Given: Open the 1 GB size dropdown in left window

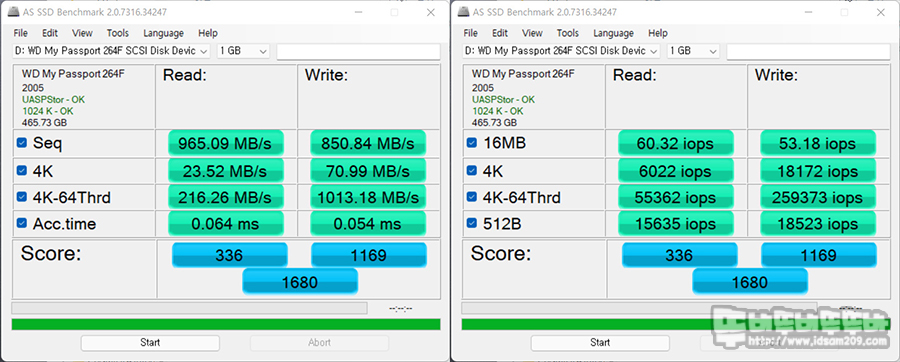Looking at the screenshot, I should [243, 51].
